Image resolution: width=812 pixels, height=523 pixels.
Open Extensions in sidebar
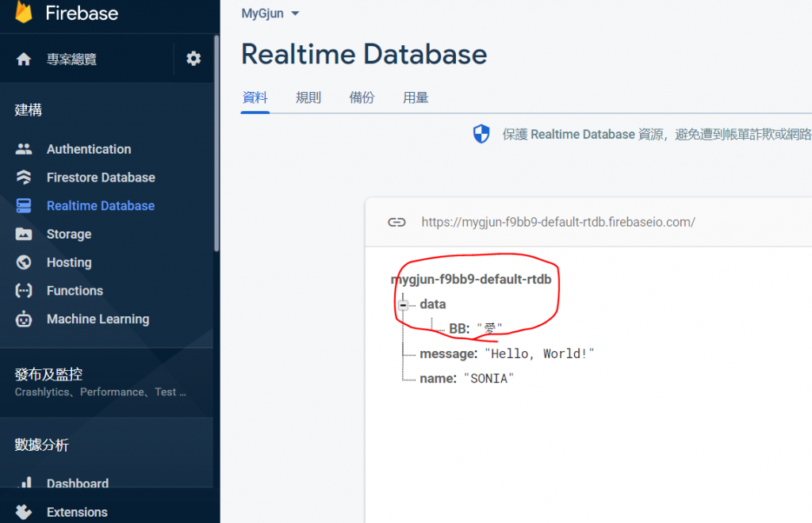[77, 512]
